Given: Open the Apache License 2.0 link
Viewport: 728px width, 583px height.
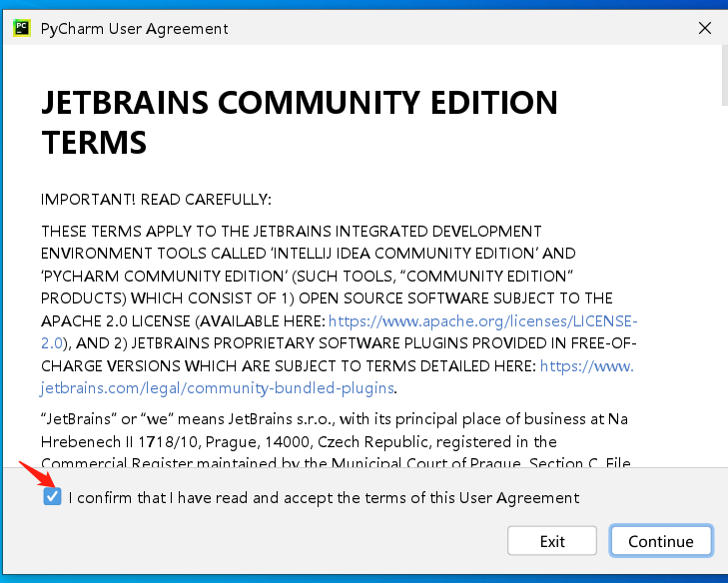Looking at the screenshot, I should (482, 321).
